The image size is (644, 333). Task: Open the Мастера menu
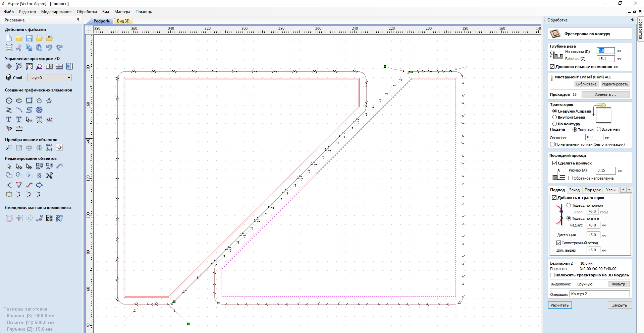pyautogui.click(x=122, y=12)
